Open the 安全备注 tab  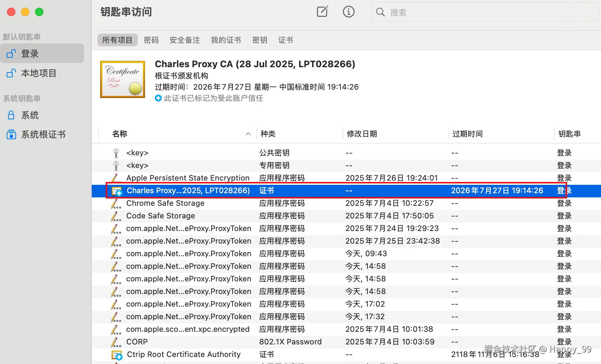185,40
